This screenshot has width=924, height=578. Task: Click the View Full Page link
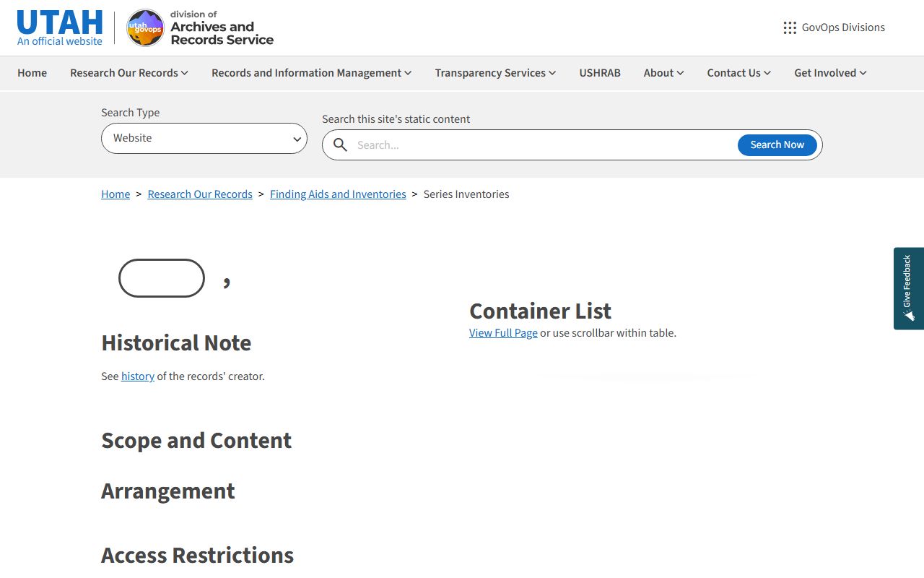(503, 333)
